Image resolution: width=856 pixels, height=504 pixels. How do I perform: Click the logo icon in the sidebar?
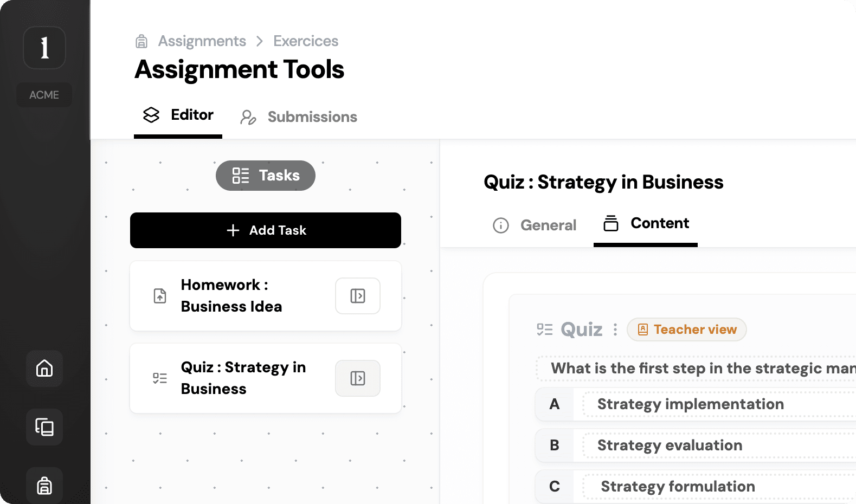[x=44, y=48]
